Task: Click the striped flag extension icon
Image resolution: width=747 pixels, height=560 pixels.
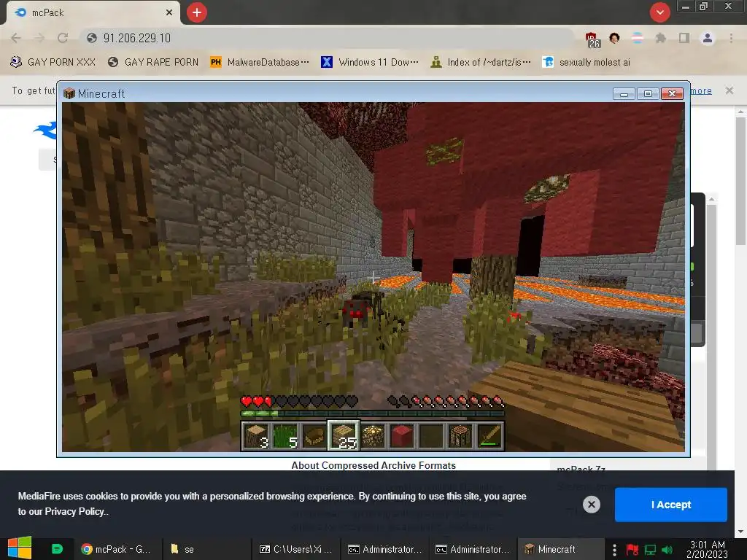Action: click(x=638, y=38)
